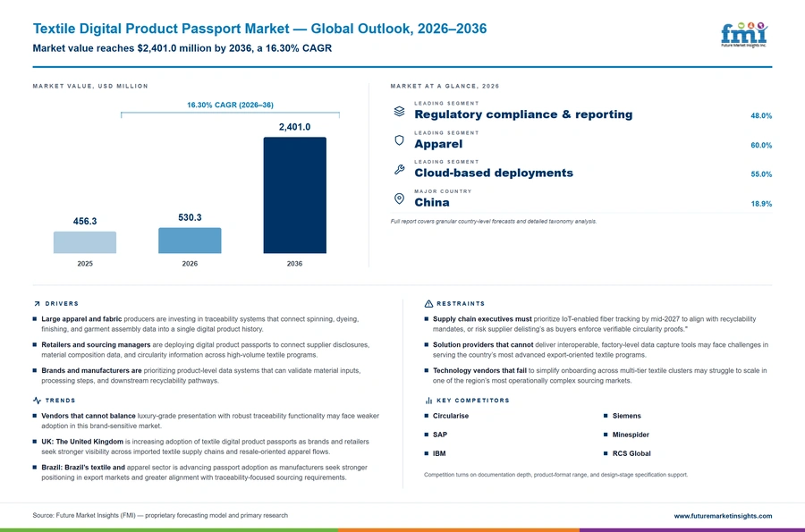This screenshot has height=532, width=805.
Task: Click the Regulatory compliance & reporting heading
Action: (x=523, y=114)
